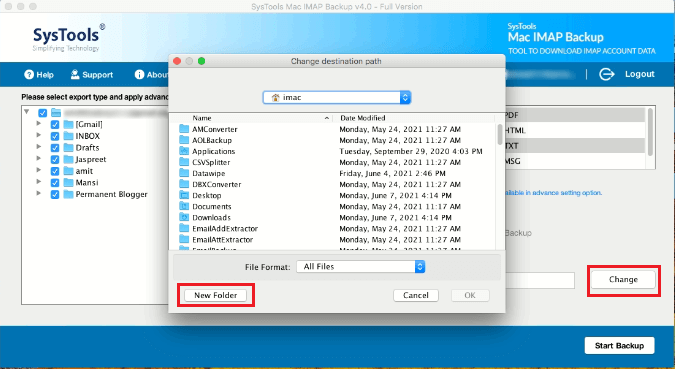Toggle the Permanent Blogger checkbox
The height and width of the screenshot is (369, 675).
(55, 195)
